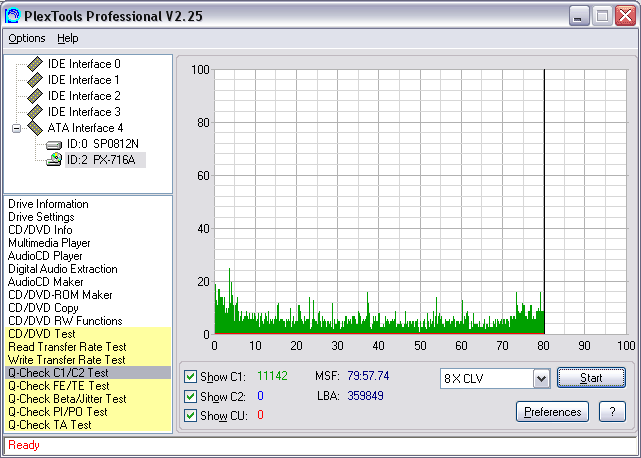The image size is (641, 458).
Task: Select ID:0 SP0812N drive
Action: tap(103, 144)
